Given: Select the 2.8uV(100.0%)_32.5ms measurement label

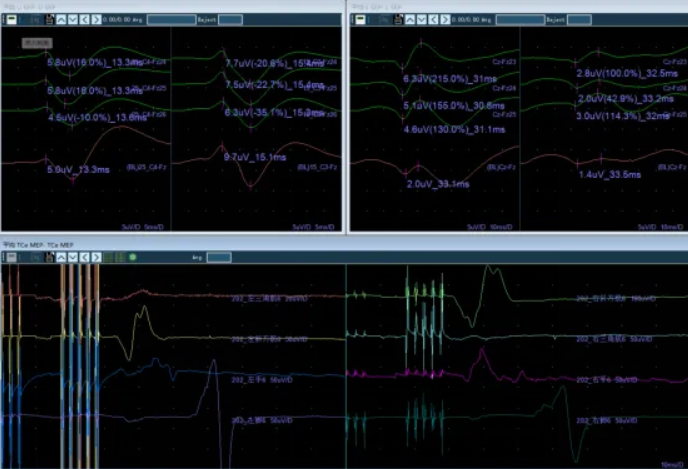Looking at the screenshot, I should tap(627, 73).
